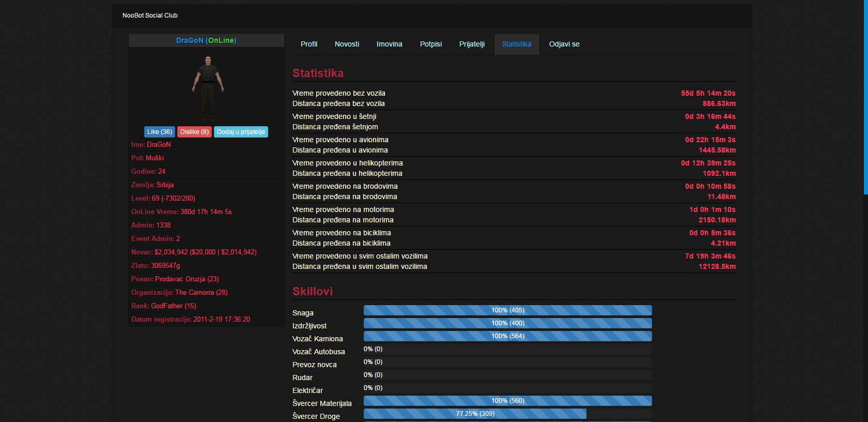
Task: Click Odjavi se to log out
Action: point(564,44)
